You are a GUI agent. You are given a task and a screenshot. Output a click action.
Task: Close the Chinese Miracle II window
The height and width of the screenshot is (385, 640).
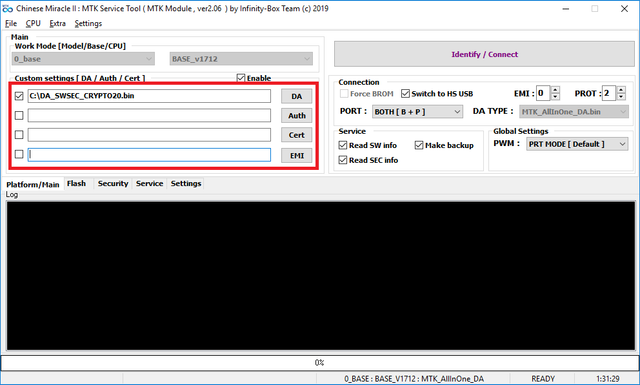tap(624, 9)
